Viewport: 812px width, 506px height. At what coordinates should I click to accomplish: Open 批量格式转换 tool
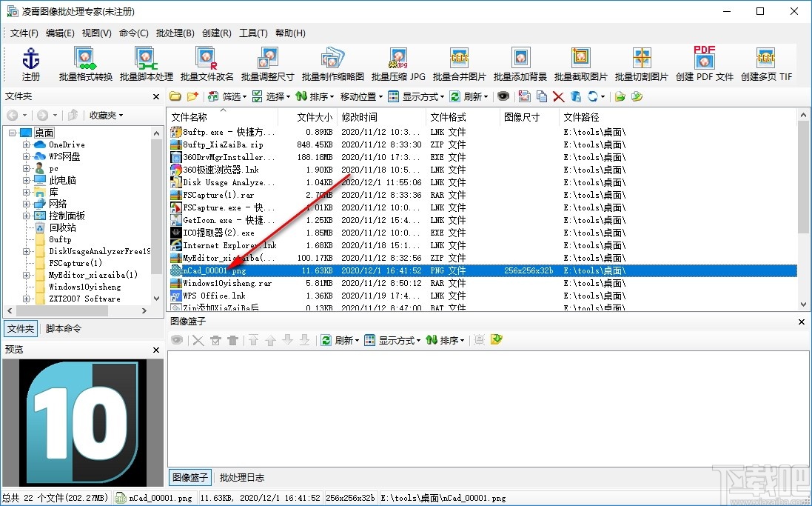click(85, 64)
